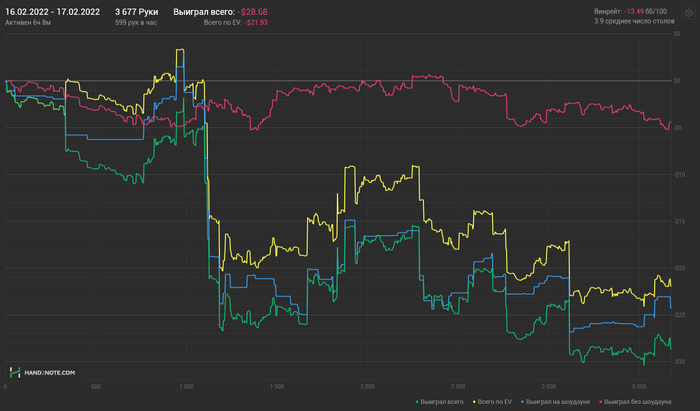Click the HAND2NOTE.COM watermark link
Image resolution: width=700 pixels, height=411 pixels.
click(x=50, y=373)
